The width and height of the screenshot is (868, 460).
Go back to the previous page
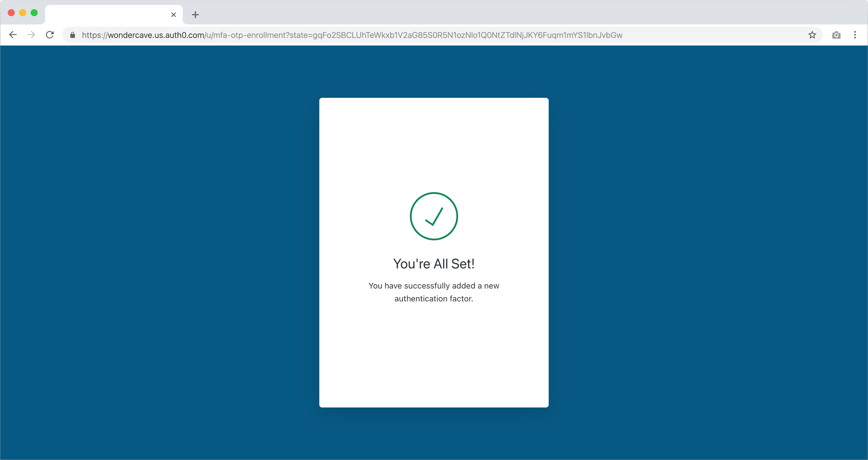13,35
